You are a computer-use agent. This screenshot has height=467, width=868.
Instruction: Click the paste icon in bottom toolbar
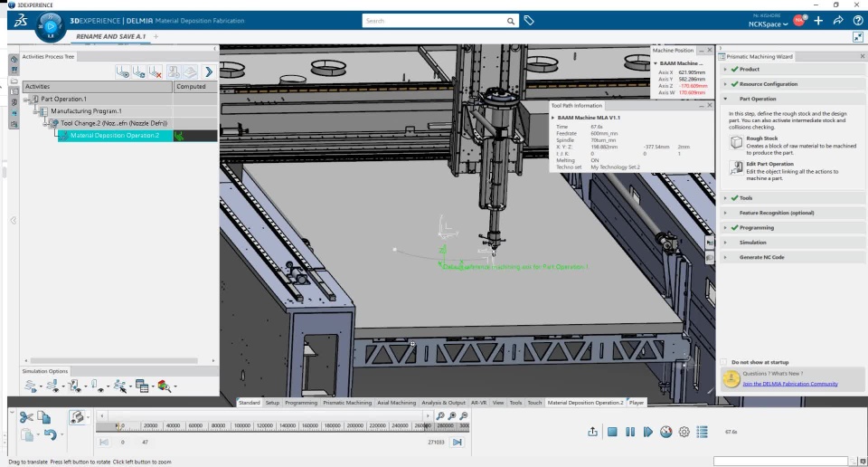[x=28, y=434]
